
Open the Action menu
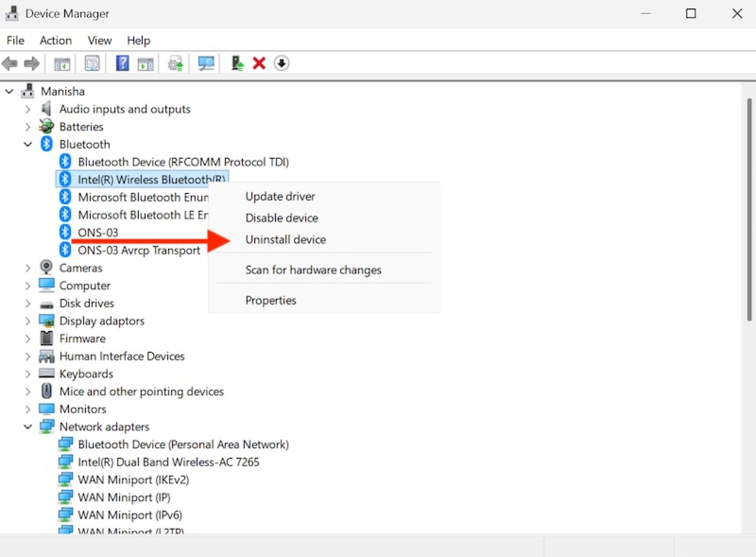pos(56,40)
